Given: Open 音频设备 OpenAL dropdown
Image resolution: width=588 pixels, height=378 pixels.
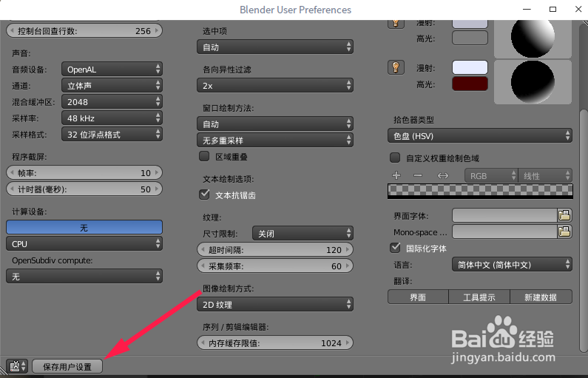Looking at the screenshot, I should [x=112, y=70].
